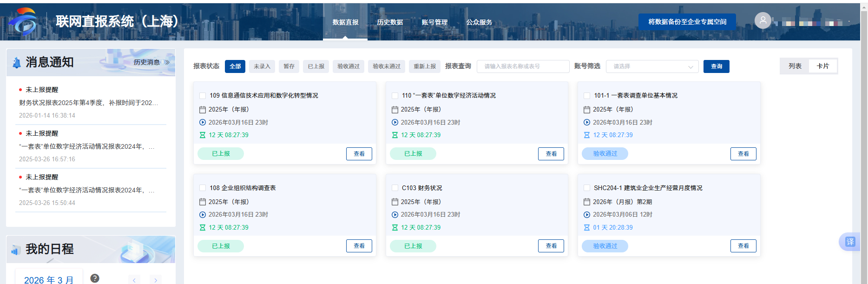The height and width of the screenshot is (284, 868).
Task: Filter reports by 验收通过 status
Action: point(349,66)
